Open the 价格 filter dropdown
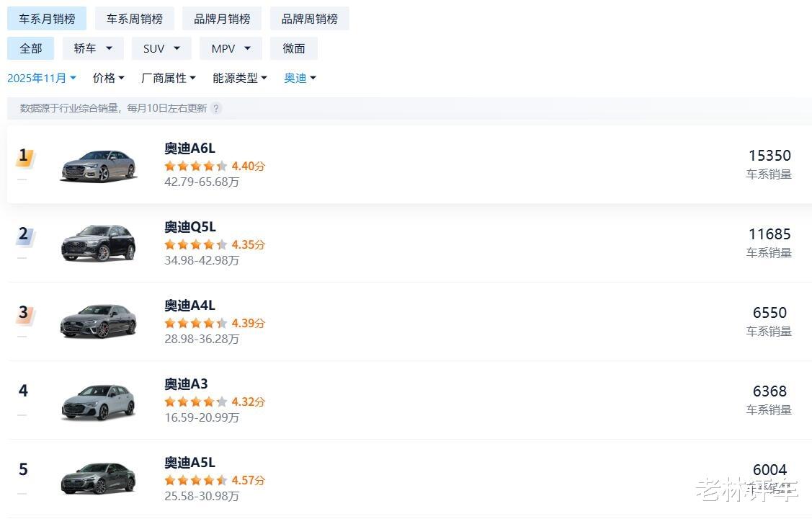The height and width of the screenshot is (519, 812). [x=109, y=78]
